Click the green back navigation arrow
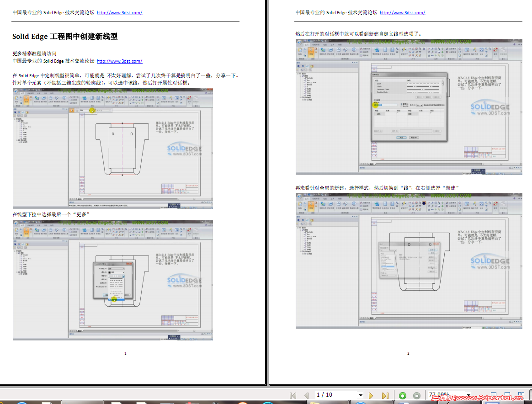Viewport: 532px width, 404px height. click(403, 395)
